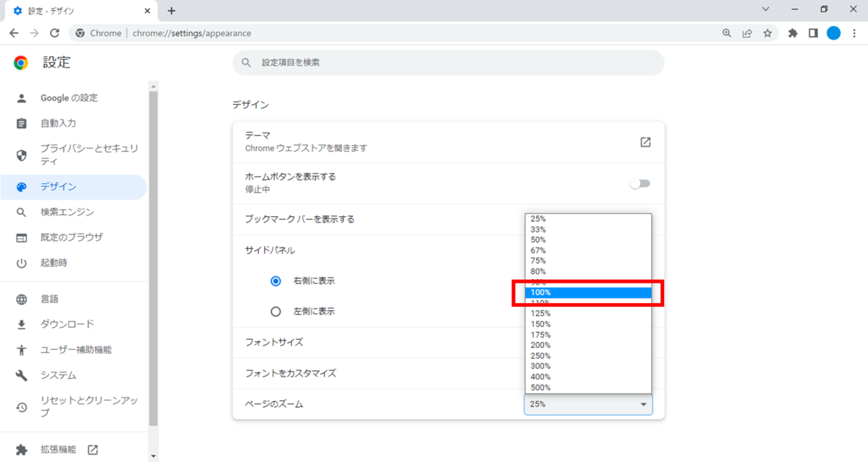Choose 500% in zoom list
The width and height of the screenshot is (868, 462).
click(x=588, y=388)
